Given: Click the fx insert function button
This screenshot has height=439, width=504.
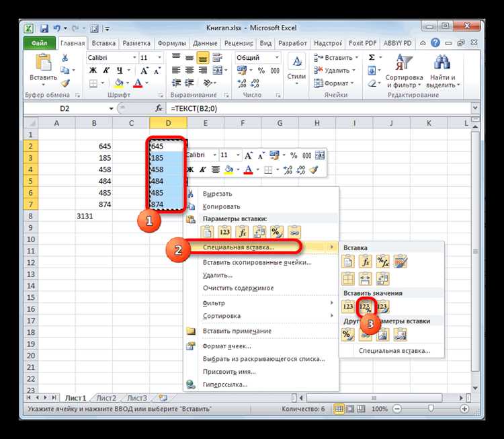Looking at the screenshot, I should coord(159,108).
